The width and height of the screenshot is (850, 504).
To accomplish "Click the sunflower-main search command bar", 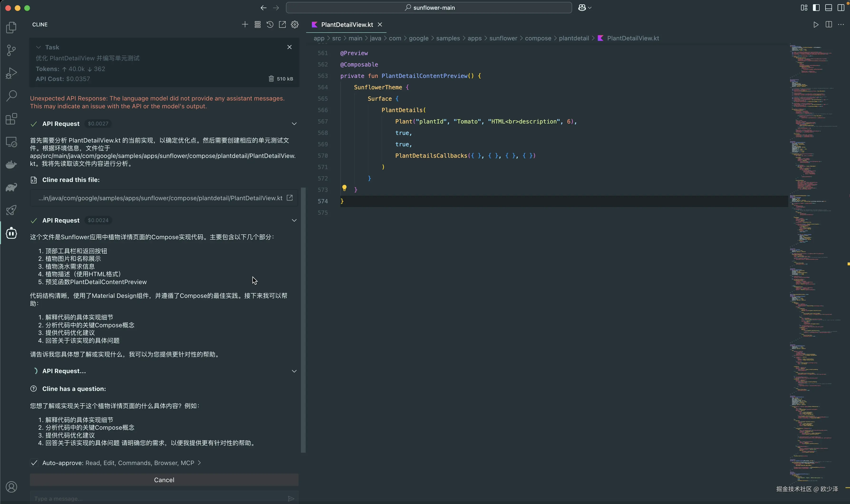I will (x=429, y=7).
